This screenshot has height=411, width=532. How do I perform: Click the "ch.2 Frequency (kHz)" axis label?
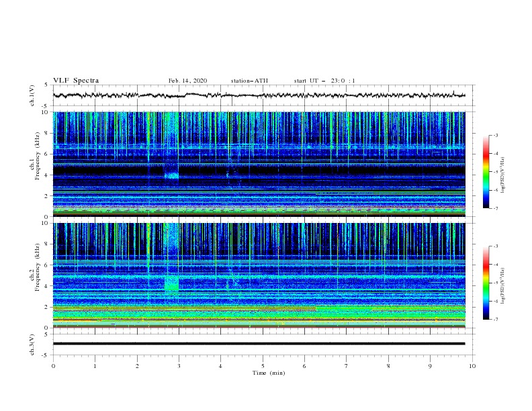click(35, 267)
